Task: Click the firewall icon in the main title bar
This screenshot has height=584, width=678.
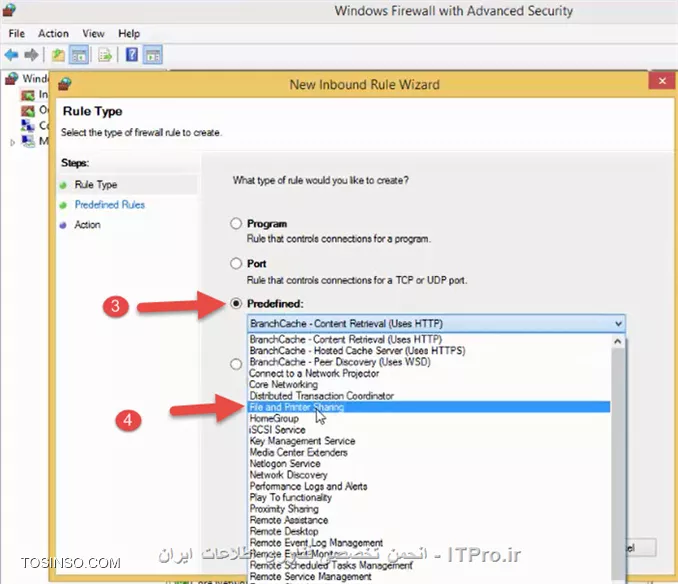Action: 9,10
